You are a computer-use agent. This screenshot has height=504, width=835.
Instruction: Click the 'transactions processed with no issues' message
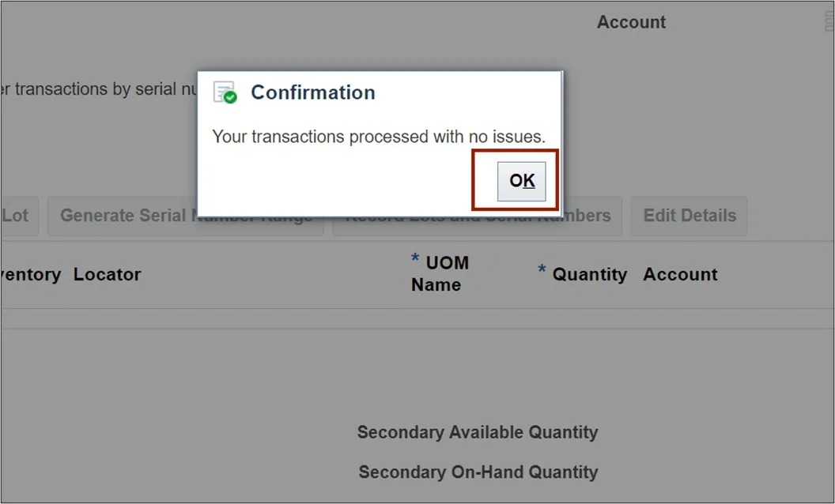click(379, 137)
